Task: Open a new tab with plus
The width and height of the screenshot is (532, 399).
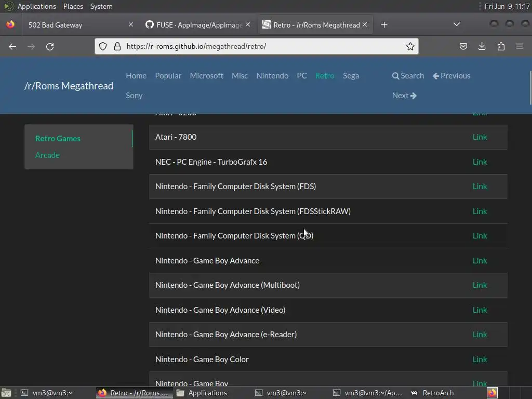Action: pyautogui.click(x=384, y=25)
